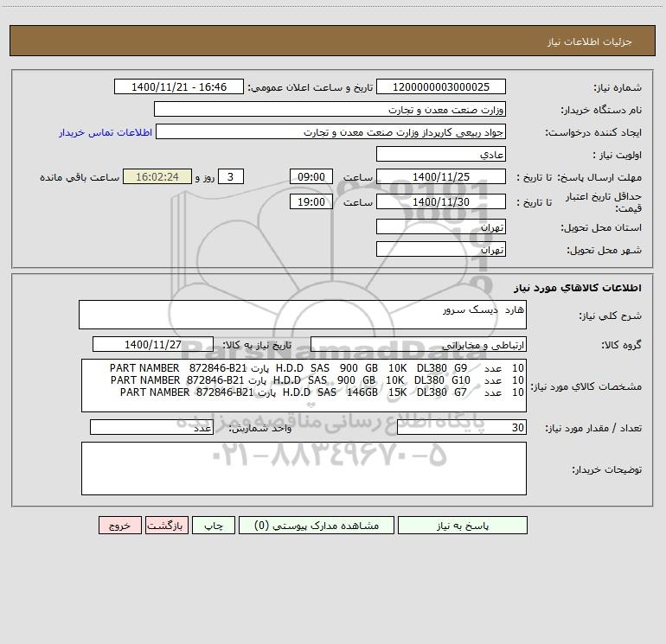Click the ساعت باقی مانده label
666x644 pixels.
(x=80, y=177)
